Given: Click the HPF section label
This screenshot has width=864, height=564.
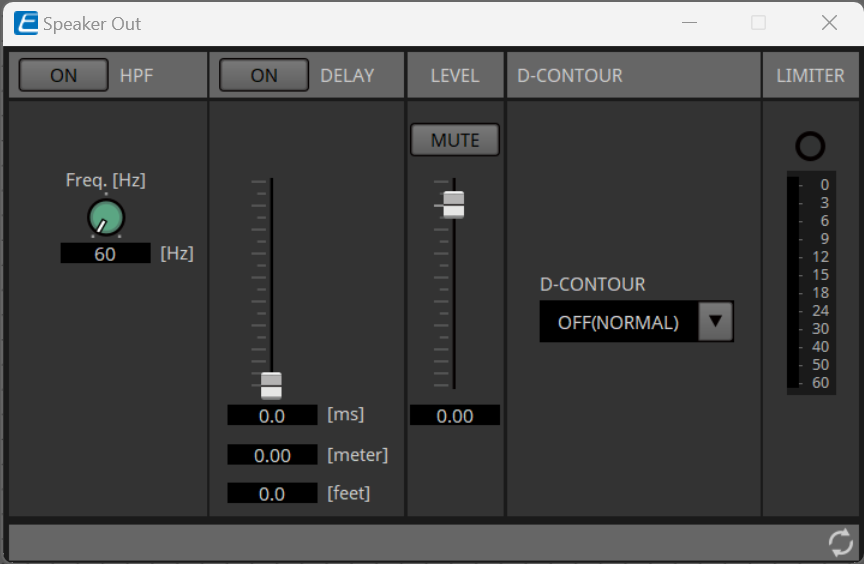Looking at the screenshot, I should click(x=136, y=75).
